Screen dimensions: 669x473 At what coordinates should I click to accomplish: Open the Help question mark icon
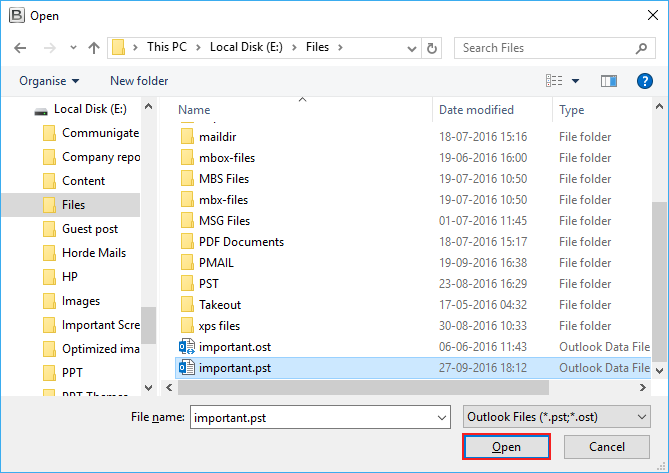645,81
